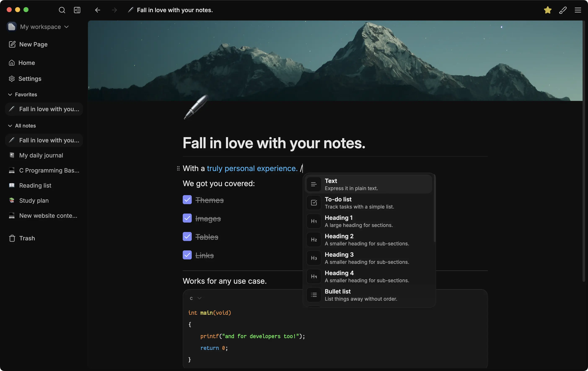The width and height of the screenshot is (588, 371).
Task: Open the My workspace dropdown
Action: pyautogui.click(x=41, y=27)
